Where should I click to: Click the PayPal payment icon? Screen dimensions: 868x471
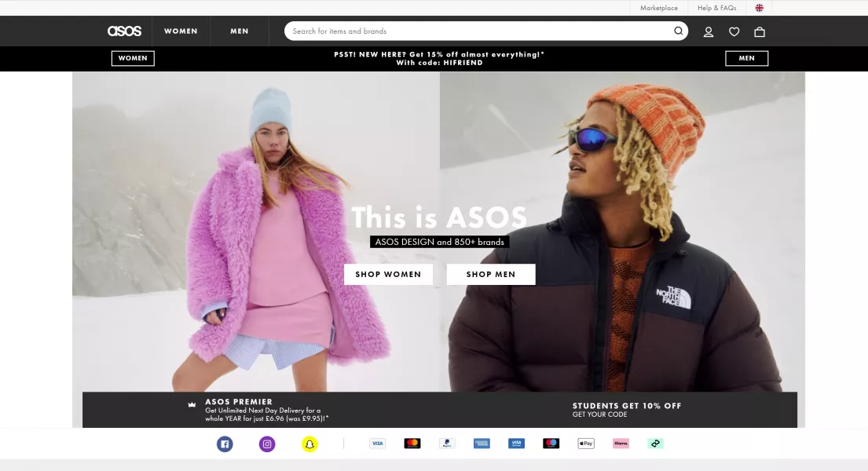447,444
